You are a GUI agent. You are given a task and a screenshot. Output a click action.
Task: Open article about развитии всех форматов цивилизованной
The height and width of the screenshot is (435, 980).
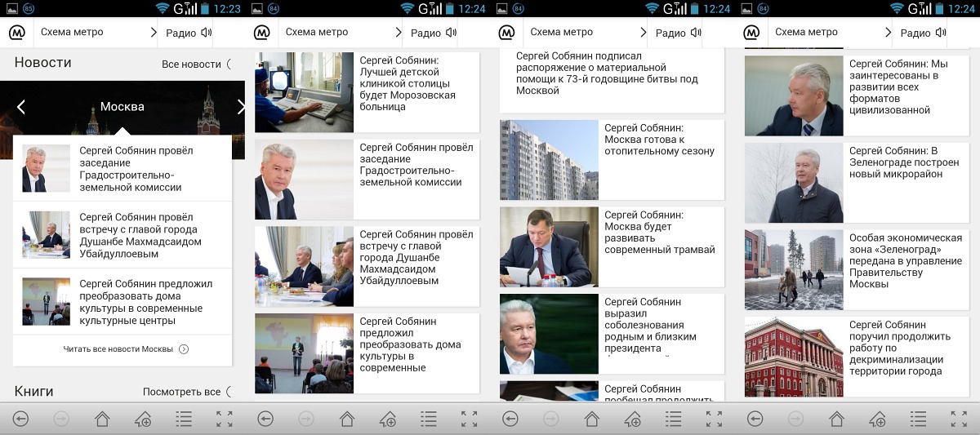click(x=857, y=95)
